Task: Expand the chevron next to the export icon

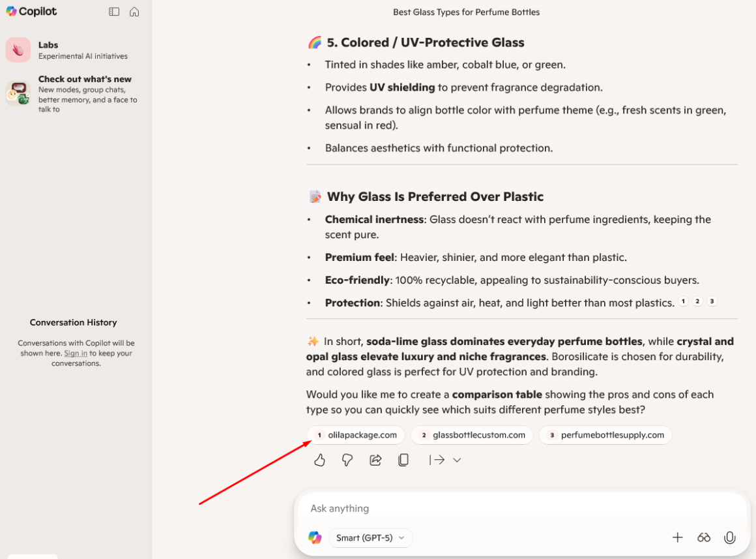Action: [x=457, y=460]
